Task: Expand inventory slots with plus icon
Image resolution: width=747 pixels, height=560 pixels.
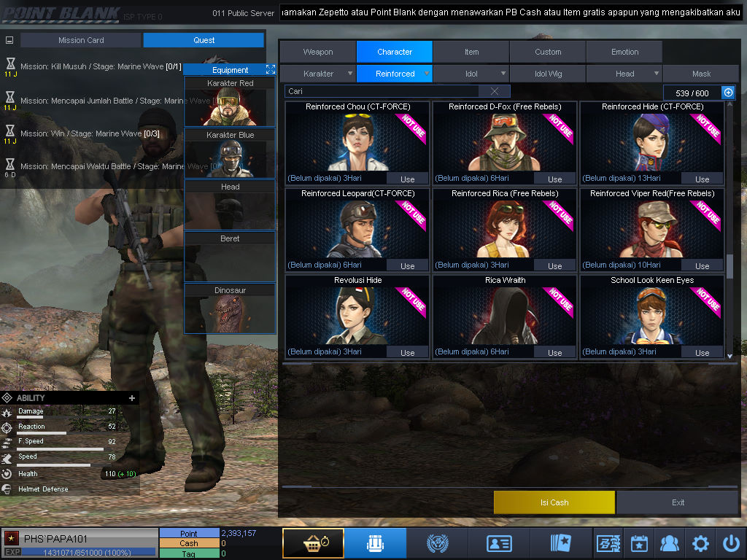Action: (x=728, y=93)
